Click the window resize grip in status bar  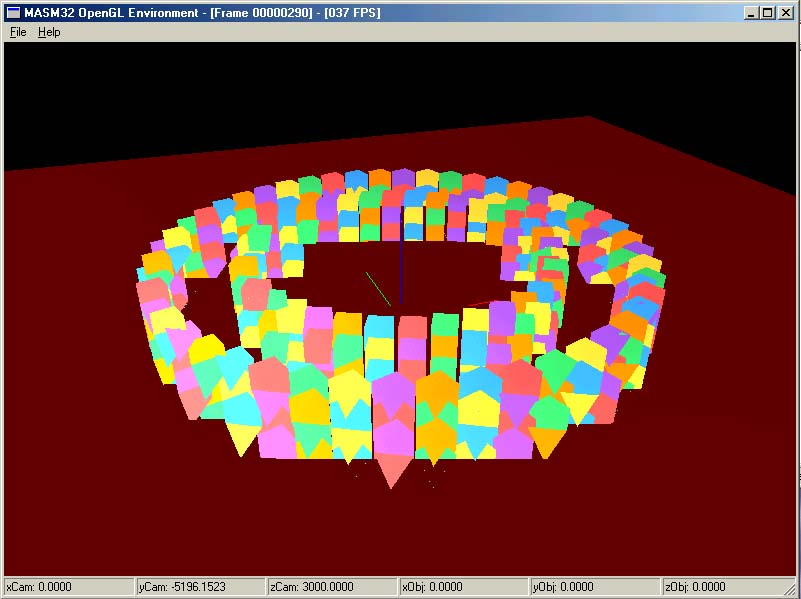pyautogui.click(x=791, y=589)
